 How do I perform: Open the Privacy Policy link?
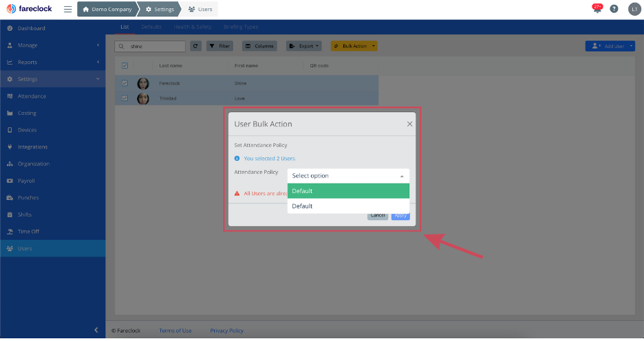(x=227, y=330)
